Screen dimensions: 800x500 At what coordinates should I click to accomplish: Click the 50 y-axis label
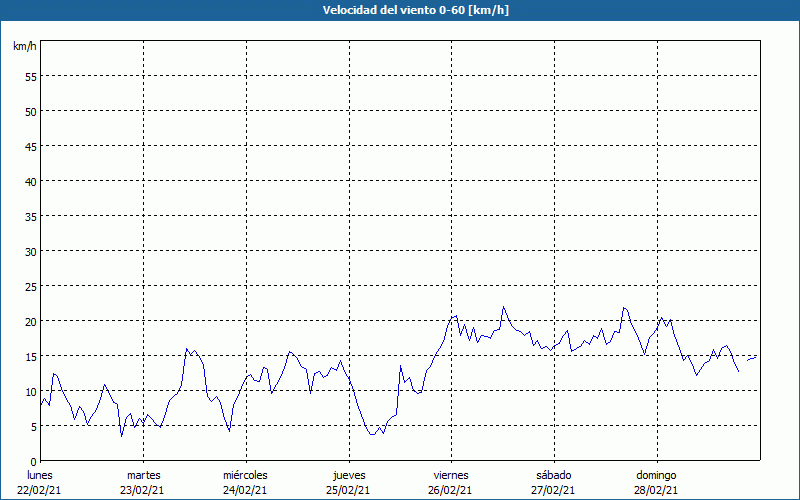tap(31, 112)
